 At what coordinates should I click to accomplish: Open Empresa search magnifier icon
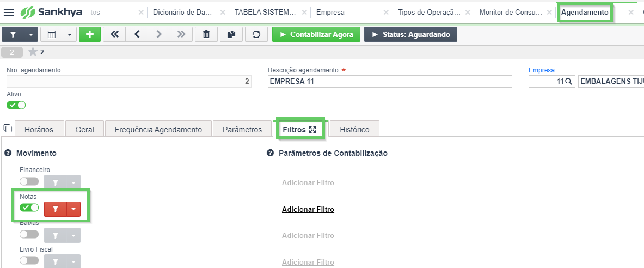coord(569,81)
